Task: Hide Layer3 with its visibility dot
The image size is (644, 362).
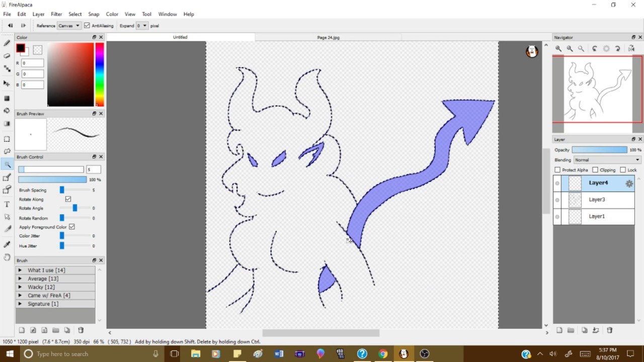Action: tap(557, 200)
